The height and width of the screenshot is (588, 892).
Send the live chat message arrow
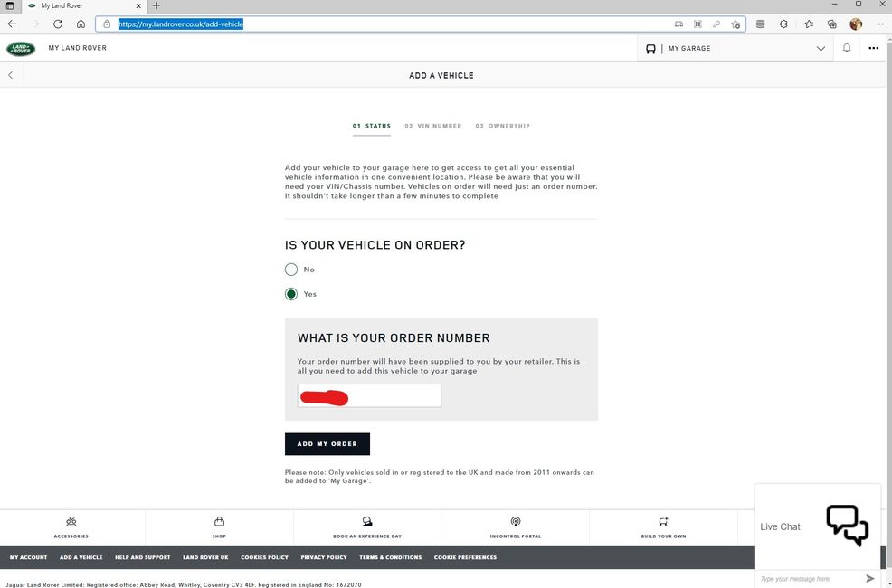[869, 578]
